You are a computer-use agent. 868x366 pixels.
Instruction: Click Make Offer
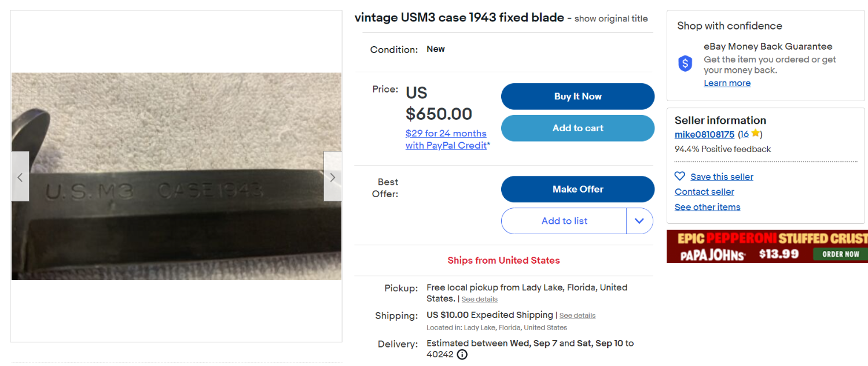click(578, 189)
